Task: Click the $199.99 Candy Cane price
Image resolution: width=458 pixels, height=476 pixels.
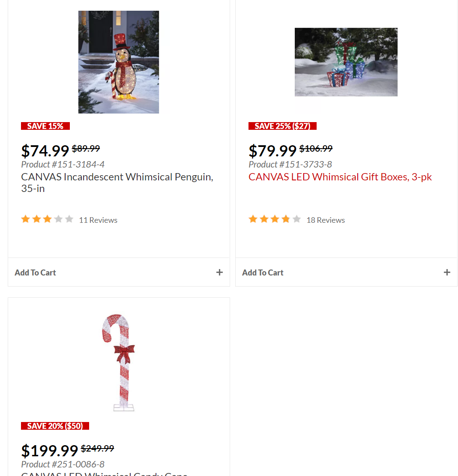Action: 49,451
